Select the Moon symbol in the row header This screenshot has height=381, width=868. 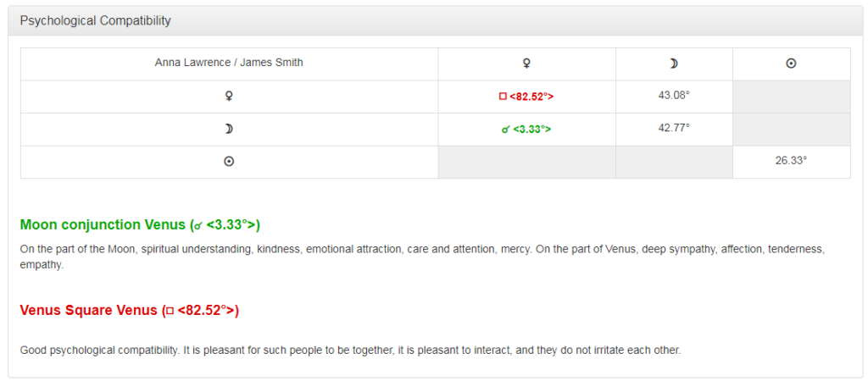pos(229,129)
